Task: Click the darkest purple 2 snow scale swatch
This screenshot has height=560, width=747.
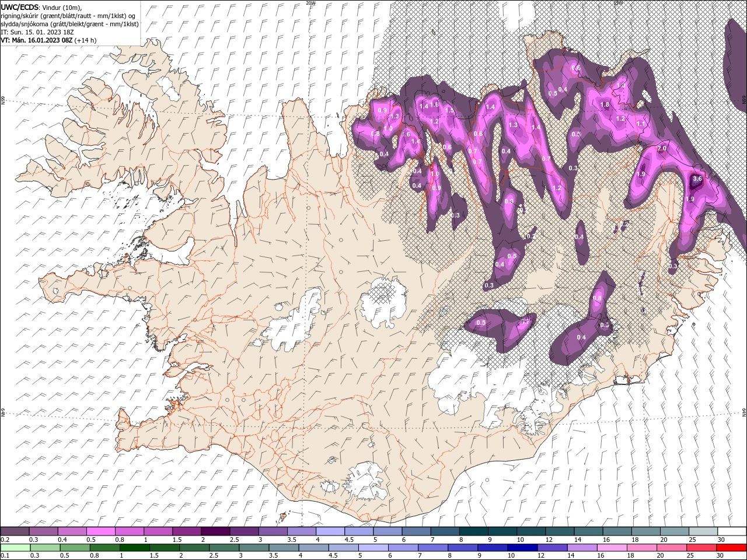Action: pyautogui.click(x=215, y=531)
